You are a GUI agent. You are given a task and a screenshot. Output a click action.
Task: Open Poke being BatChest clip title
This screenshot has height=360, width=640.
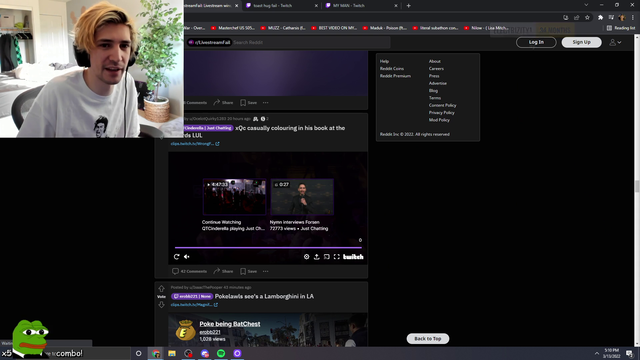coord(230,324)
